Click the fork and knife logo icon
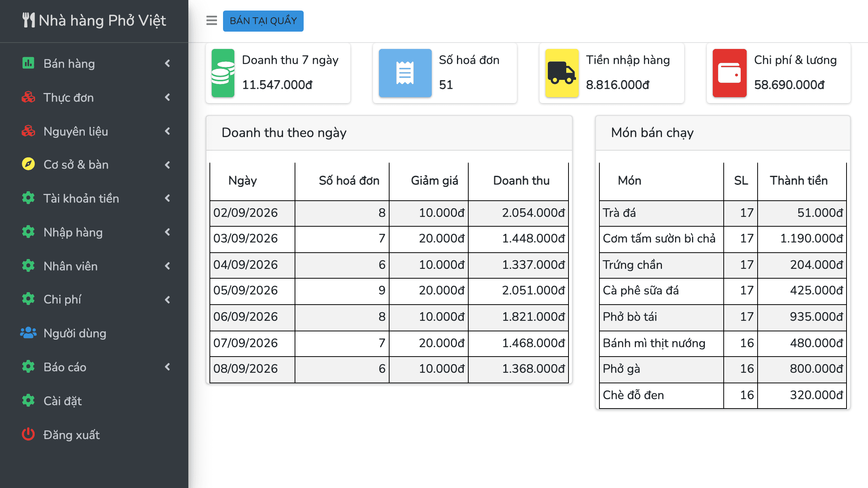868x488 pixels. [29, 20]
